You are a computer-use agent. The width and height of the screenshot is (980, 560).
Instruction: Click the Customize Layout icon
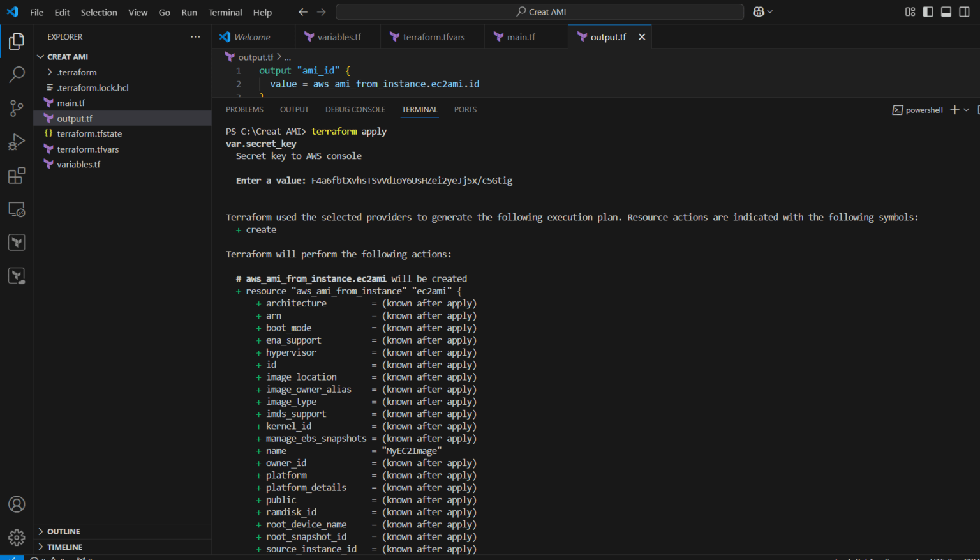point(910,11)
